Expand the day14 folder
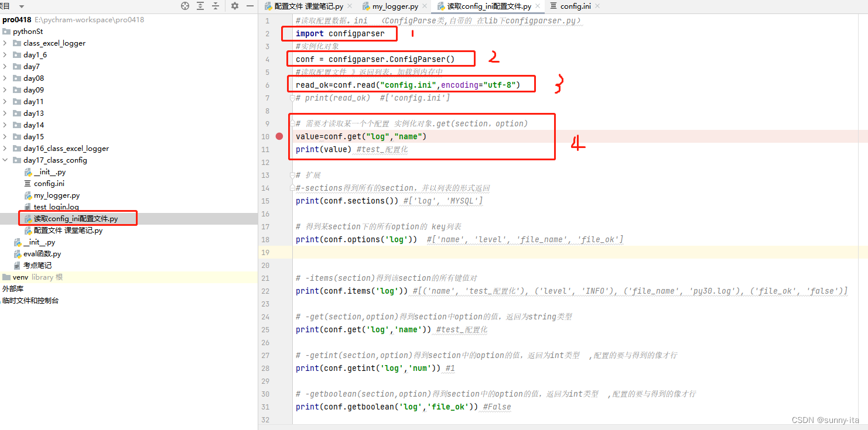868x430 pixels. tap(5, 125)
